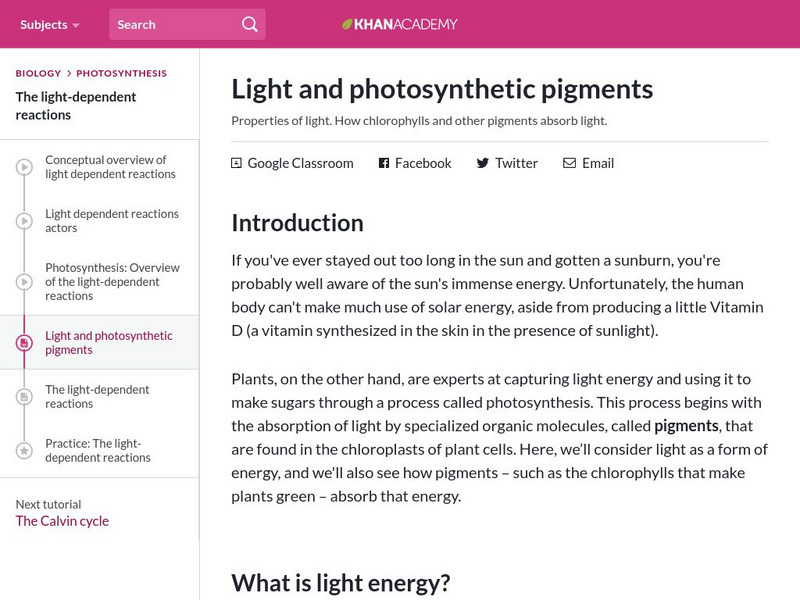Screen dimensions: 800x600
Task: Click play icon beside Light dependent reactions actors
Action: 25,221
